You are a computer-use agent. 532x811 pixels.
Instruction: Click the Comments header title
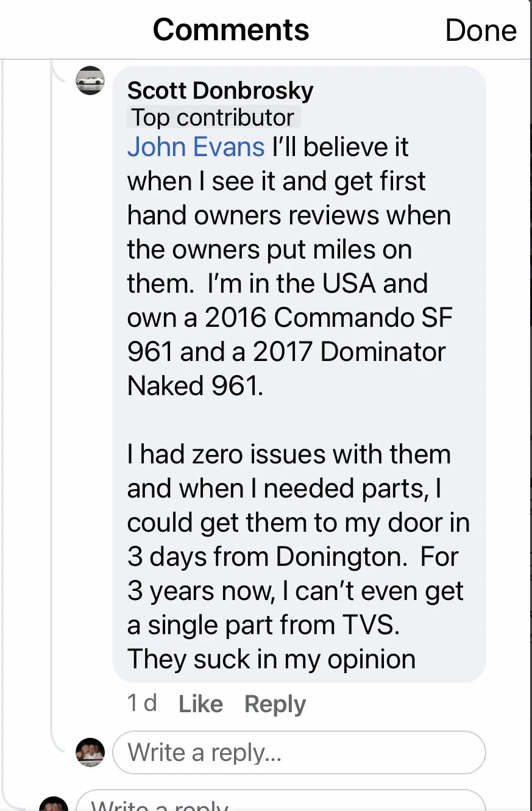pos(231,30)
